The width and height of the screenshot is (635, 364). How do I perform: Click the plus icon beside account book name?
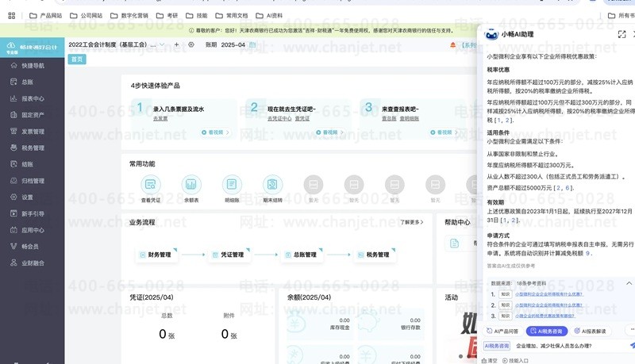tap(176, 44)
